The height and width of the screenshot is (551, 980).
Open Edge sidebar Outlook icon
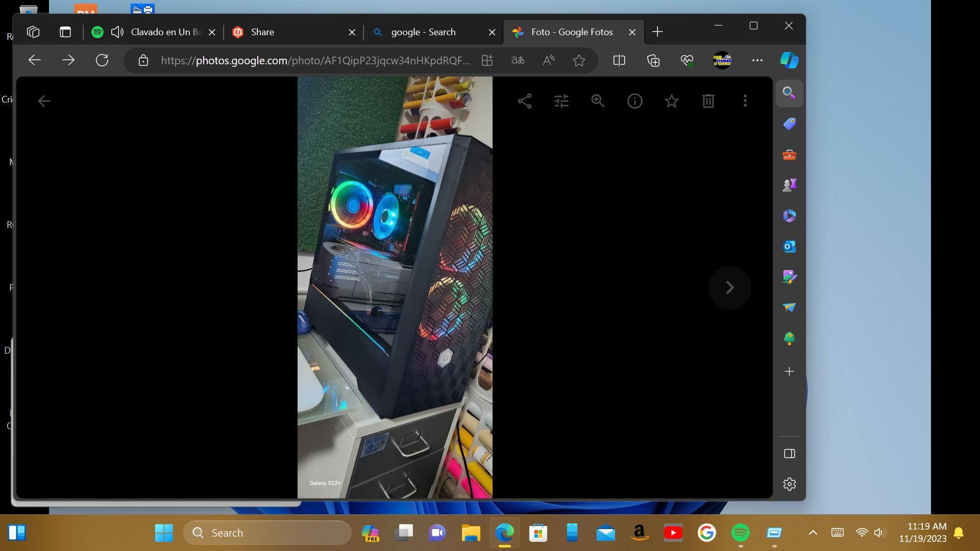(789, 247)
